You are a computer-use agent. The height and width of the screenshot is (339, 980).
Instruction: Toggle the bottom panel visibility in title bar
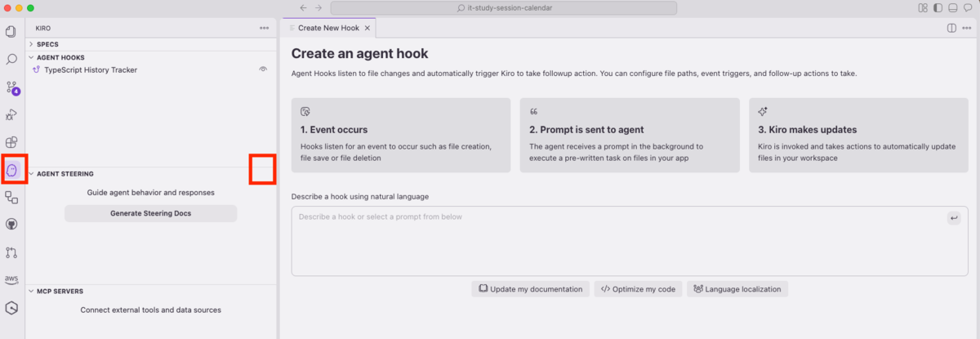coord(951,7)
